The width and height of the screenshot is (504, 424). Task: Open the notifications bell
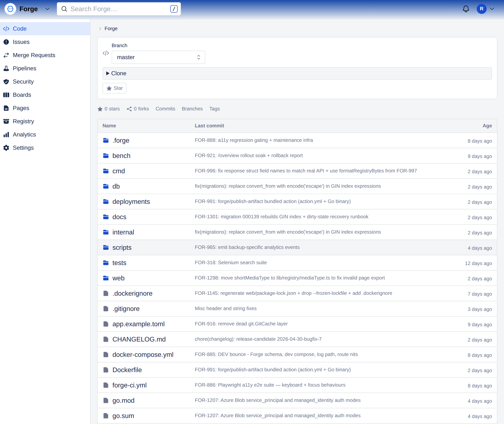[x=466, y=9]
